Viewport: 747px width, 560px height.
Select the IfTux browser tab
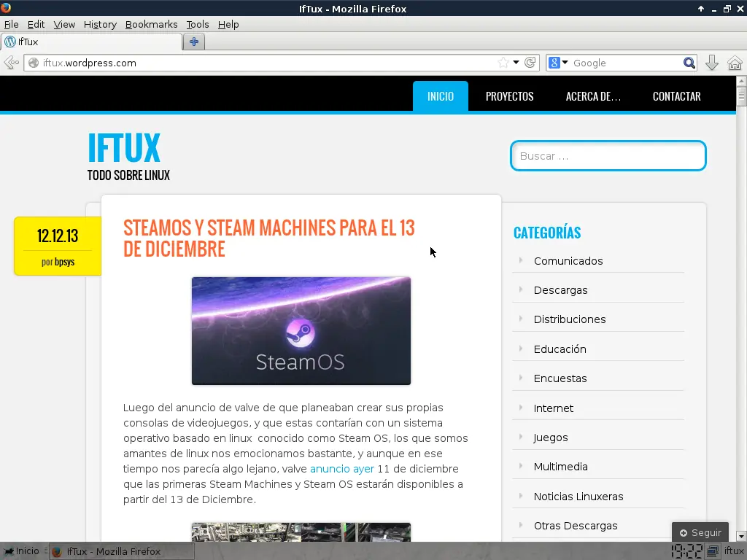[91, 42]
